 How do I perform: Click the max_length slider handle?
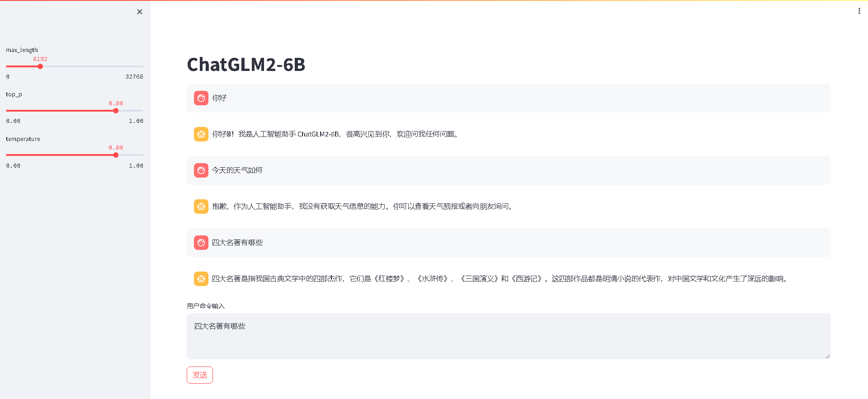[40, 66]
